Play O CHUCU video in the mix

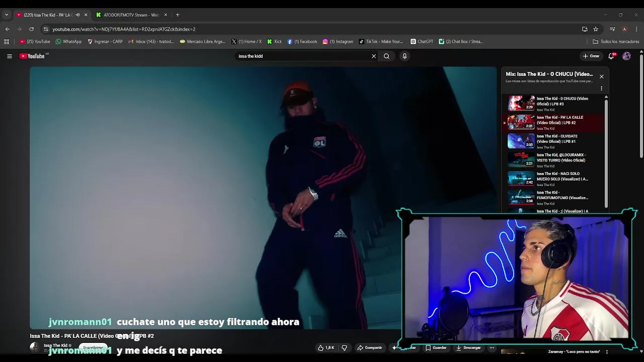(552, 104)
